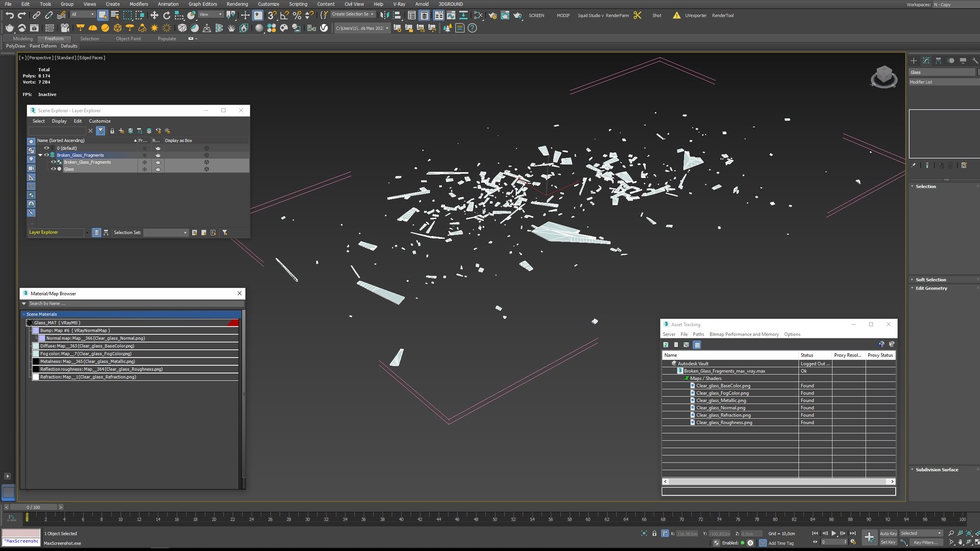The width and height of the screenshot is (980, 551).
Task: Select the Rotate tool icon
Action: [x=166, y=15]
